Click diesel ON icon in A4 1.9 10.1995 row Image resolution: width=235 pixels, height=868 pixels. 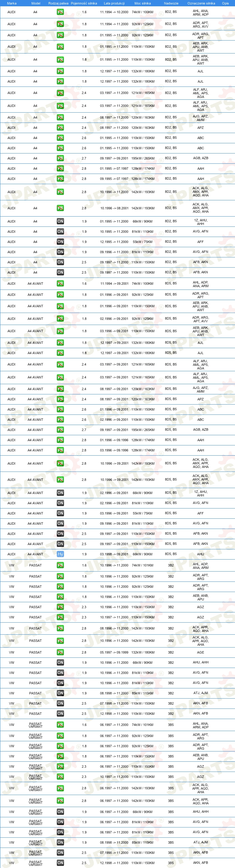click(x=60, y=232)
